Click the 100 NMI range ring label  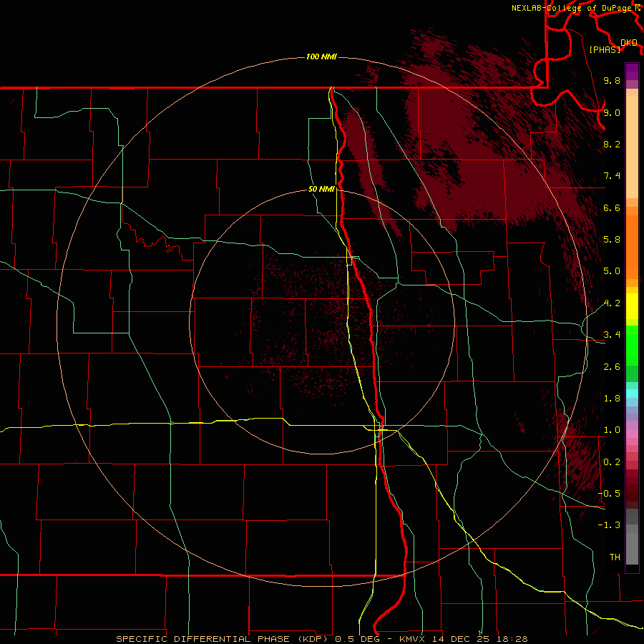[x=321, y=57]
